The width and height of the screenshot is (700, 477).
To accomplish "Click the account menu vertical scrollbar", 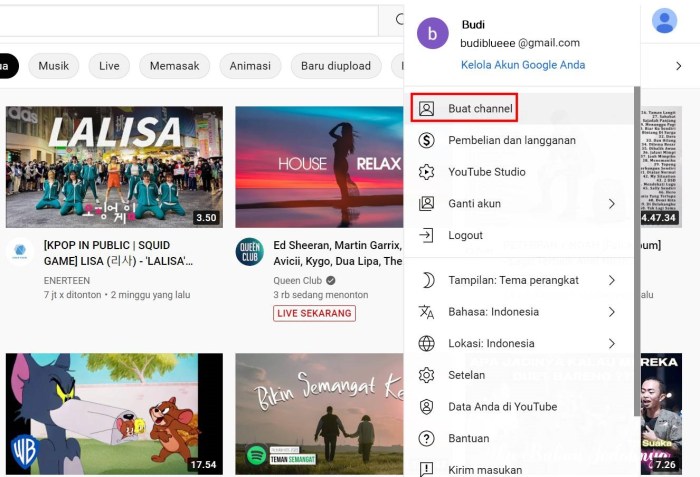I will tap(637, 251).
